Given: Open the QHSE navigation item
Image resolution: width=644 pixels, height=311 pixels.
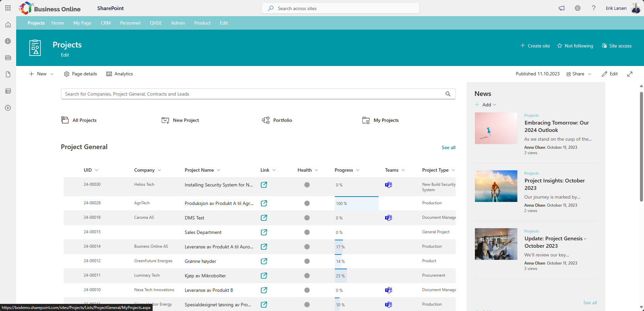Looking at the screenshot, I should [156, 23].
